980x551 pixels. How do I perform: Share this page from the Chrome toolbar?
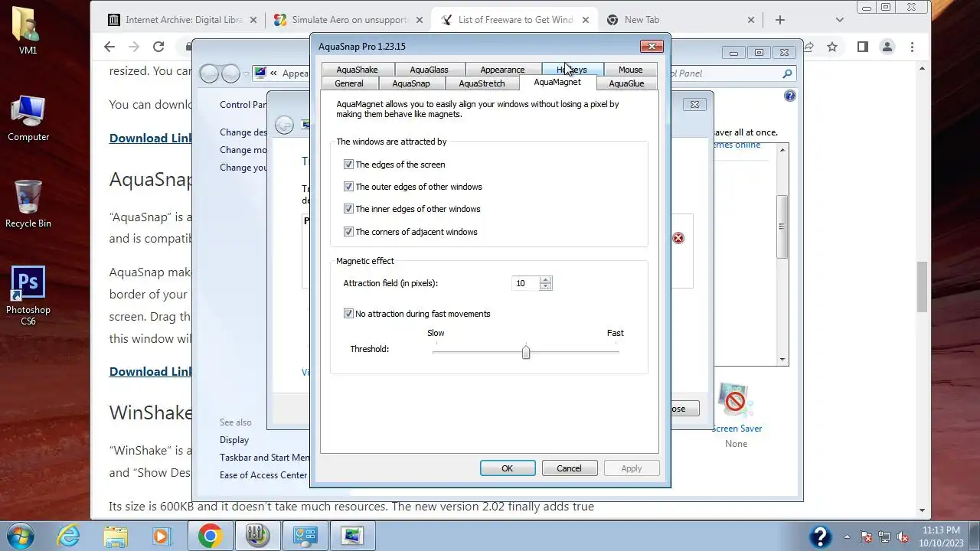pyautogui.click(x=808, y=47)
